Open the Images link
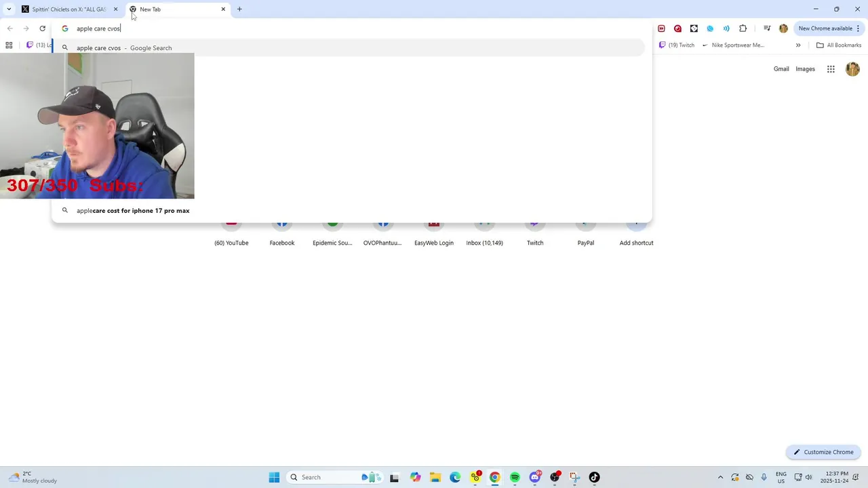The image size is (868, 488). [x=805, y=69]
